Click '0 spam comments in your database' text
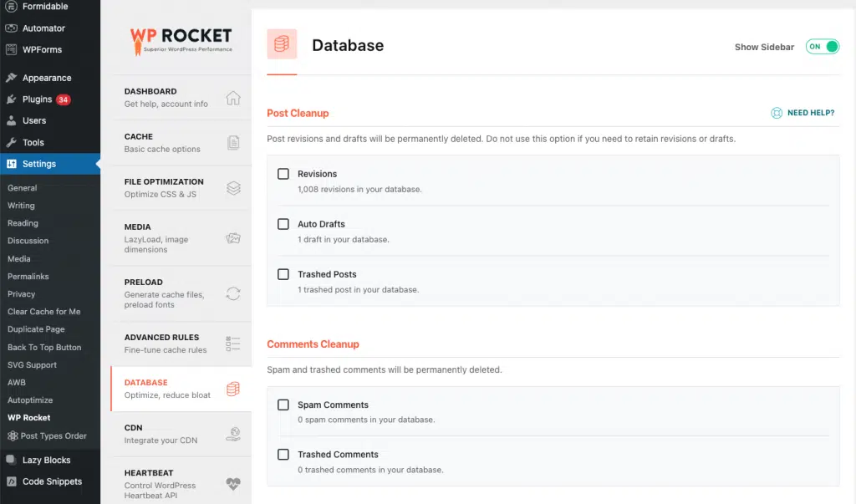Image resolution: width=856 pixels, height=504 pixels. click(366, 420)
